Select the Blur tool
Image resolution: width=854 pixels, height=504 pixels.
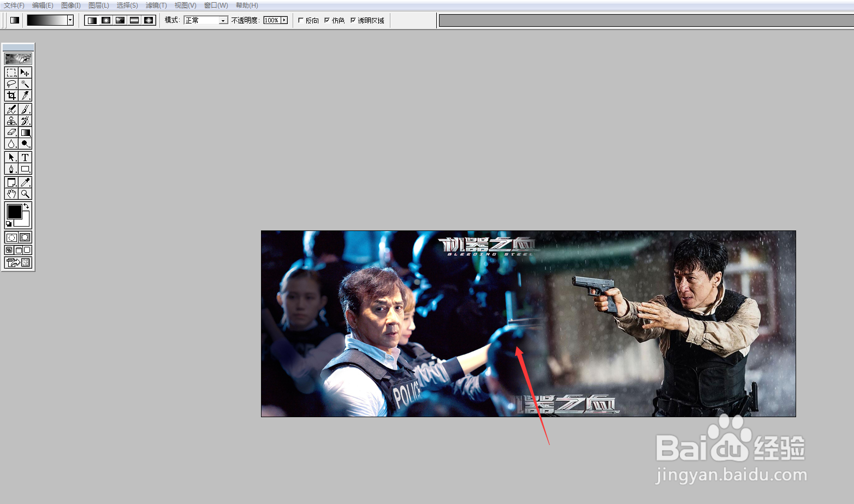(11, 144)
